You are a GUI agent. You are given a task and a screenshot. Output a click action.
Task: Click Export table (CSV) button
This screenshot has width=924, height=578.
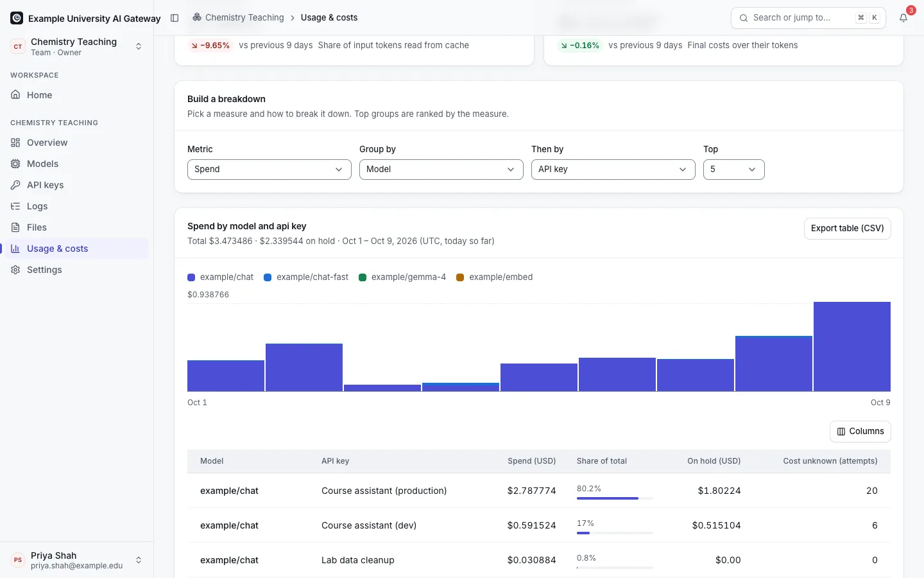[x=847, y=229]
